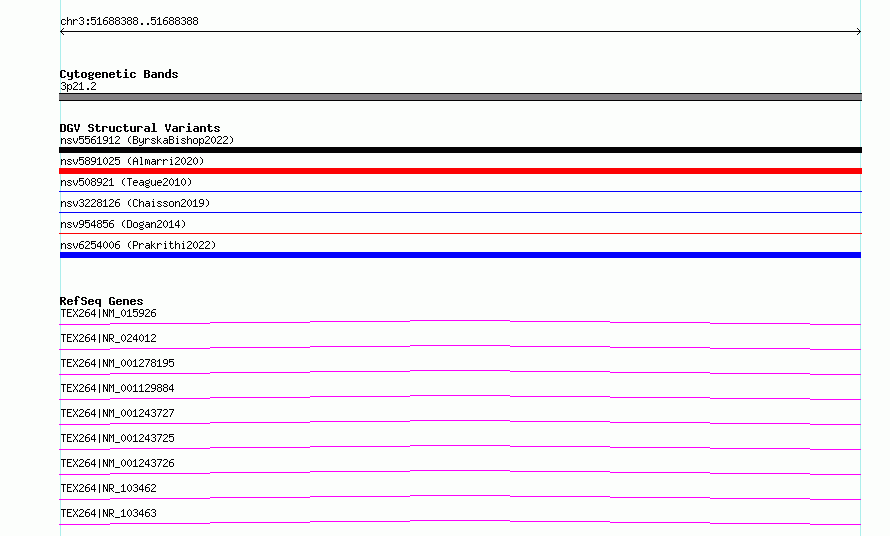Select transcript TEX264|NR_024012
Viewport: 890px width, 536px height.
(108, 338)
